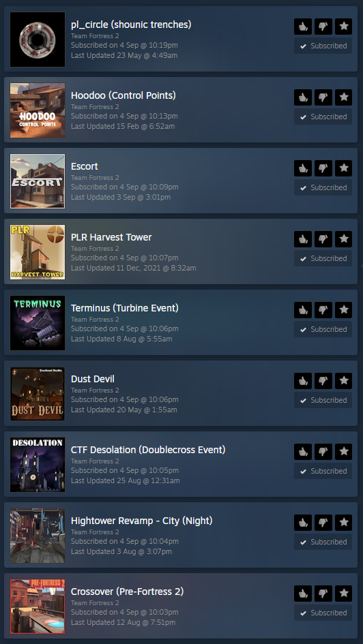Screen dimensions: 363x644
Task: Unsubscribe from Escort map
Action: click(x=323, y=187)
